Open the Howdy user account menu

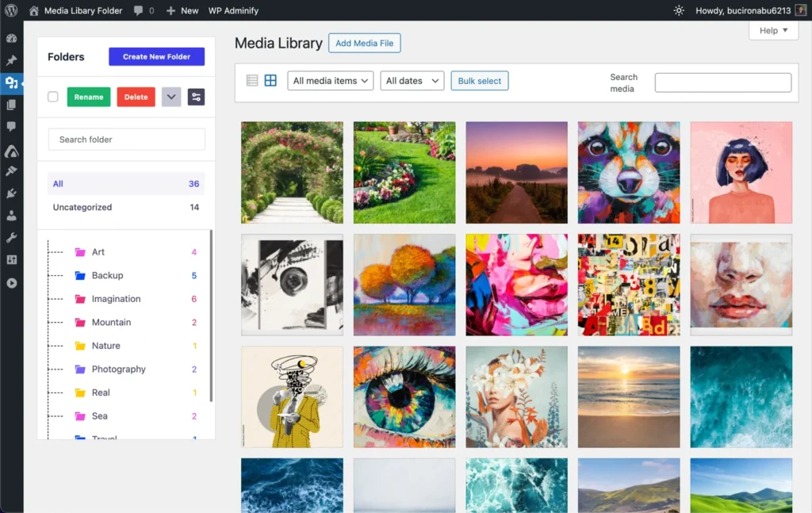751,10
